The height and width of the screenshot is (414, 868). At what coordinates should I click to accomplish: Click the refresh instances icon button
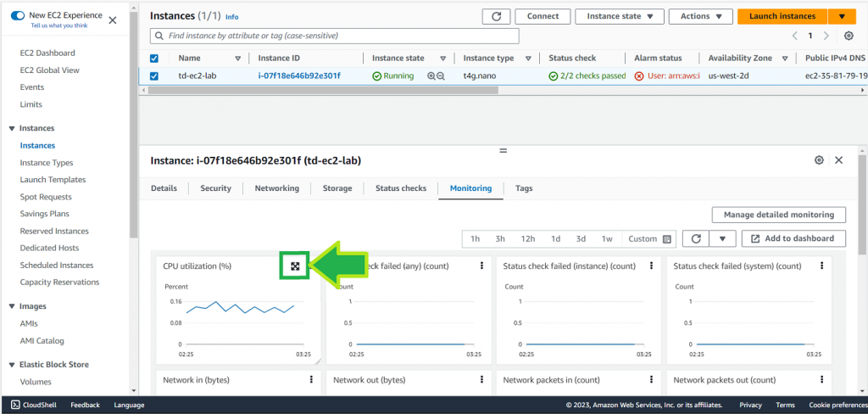[x=496, y=16]
